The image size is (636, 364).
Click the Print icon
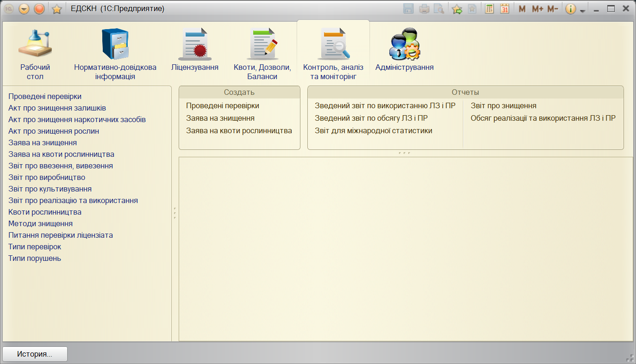[424, 9]
